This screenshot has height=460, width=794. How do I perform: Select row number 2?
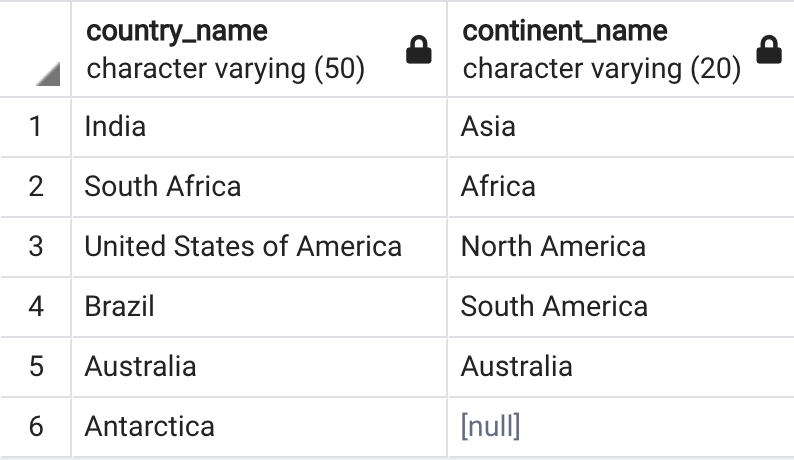click(35, 187)
